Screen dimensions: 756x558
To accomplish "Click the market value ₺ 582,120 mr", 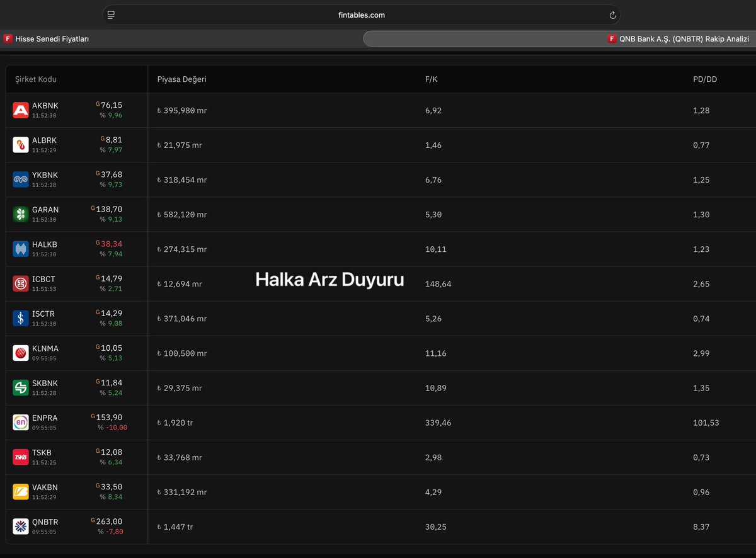I will tap(182, 215).
